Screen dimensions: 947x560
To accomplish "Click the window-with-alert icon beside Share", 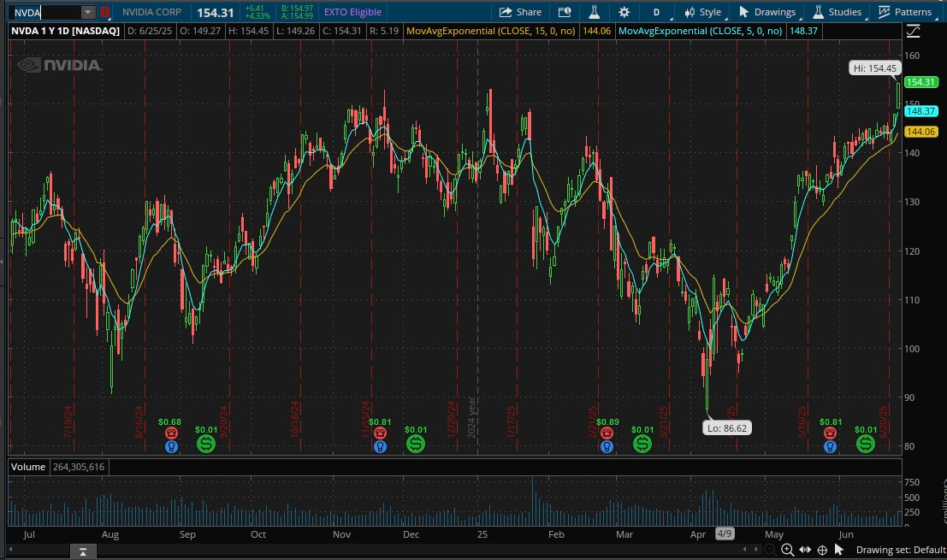I will 565,12.
